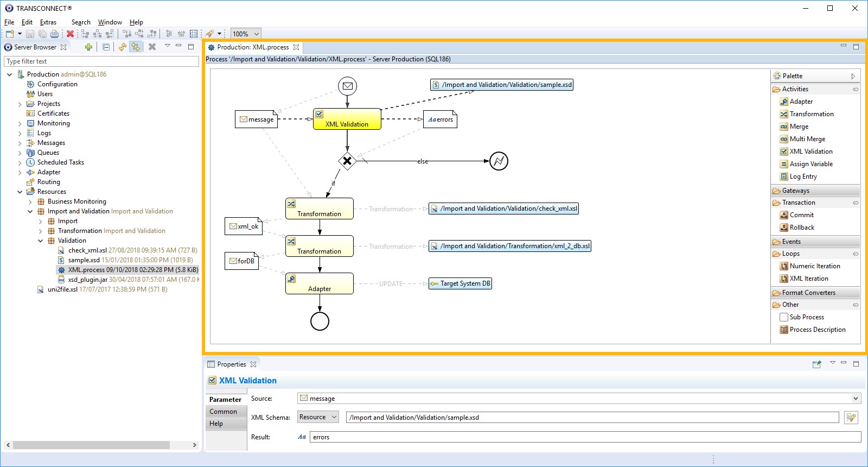Viewport: 868px width, 467px height.
Task: Open the Search menu
Action: point(81,22)
